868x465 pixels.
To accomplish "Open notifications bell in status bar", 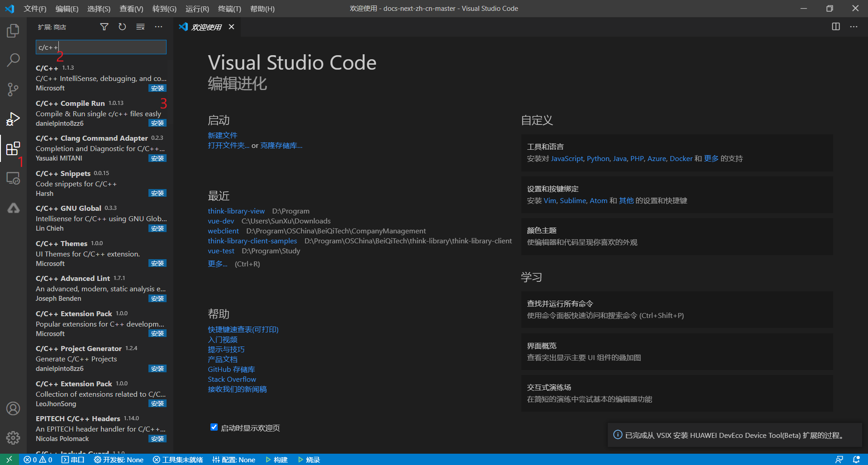I will (856, 460).
